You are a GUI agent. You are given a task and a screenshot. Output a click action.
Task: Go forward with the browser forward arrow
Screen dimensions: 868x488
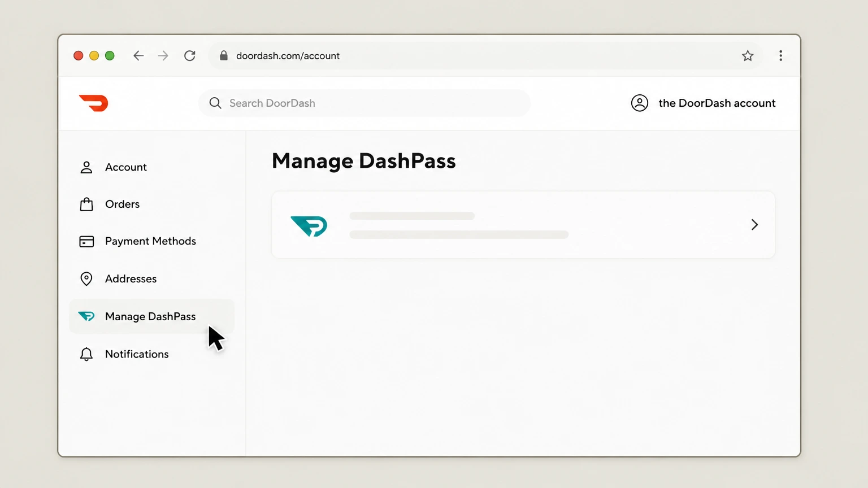pos(163,55)
